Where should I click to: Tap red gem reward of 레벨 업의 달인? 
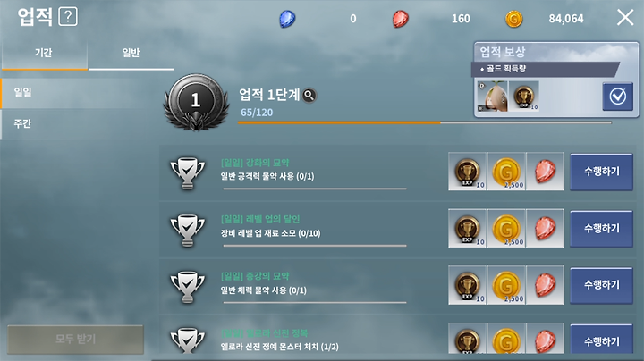[545, 228]
